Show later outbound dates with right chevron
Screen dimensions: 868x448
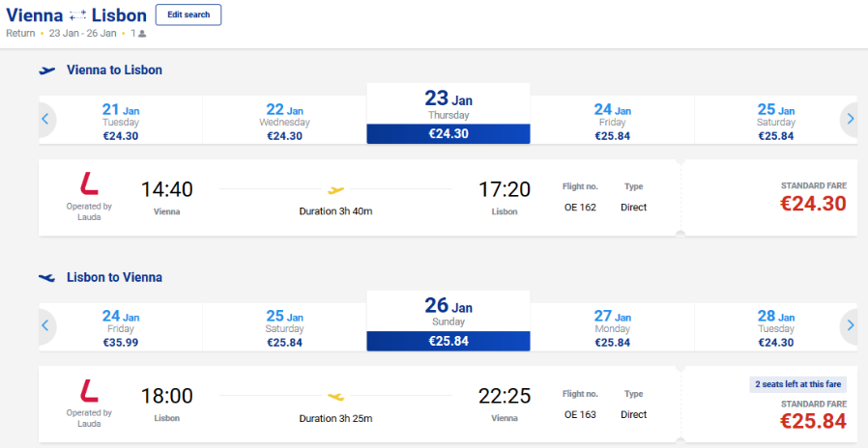(x=851, y=120)
